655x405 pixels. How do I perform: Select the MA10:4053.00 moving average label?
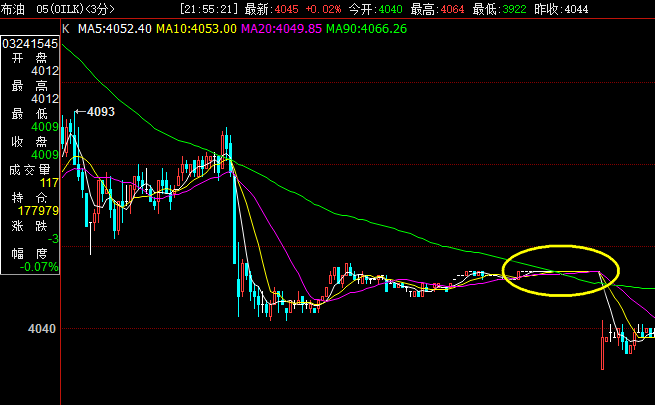(200, 29)
